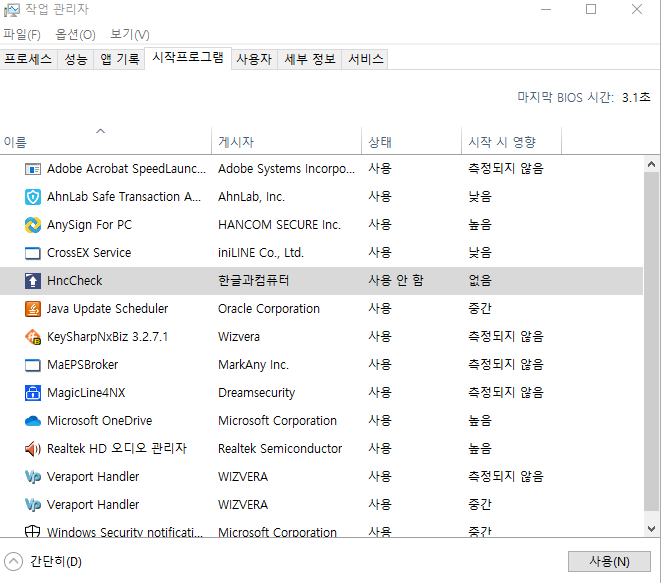Select the Microsoft OneDrive entry name
Image resolution: width=661 pixels, height=583 pixels.
(x=99, y=421)
